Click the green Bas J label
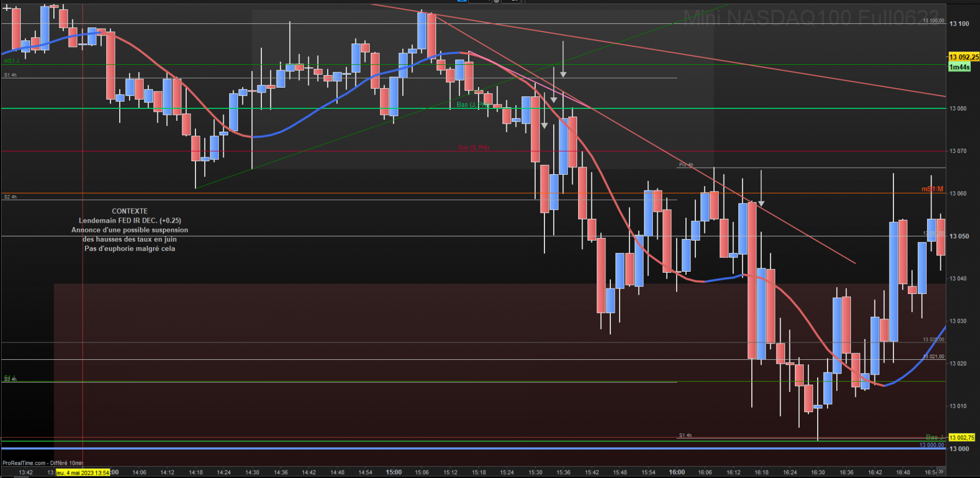This screenshot has height=478, width=980. [x=934, y=437]
